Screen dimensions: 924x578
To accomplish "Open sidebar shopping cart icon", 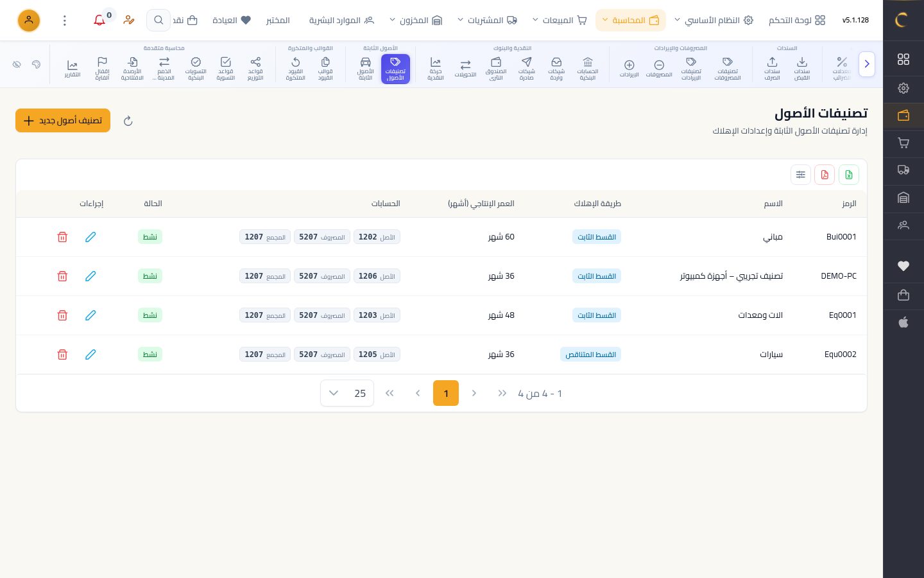I will [903, 143].
